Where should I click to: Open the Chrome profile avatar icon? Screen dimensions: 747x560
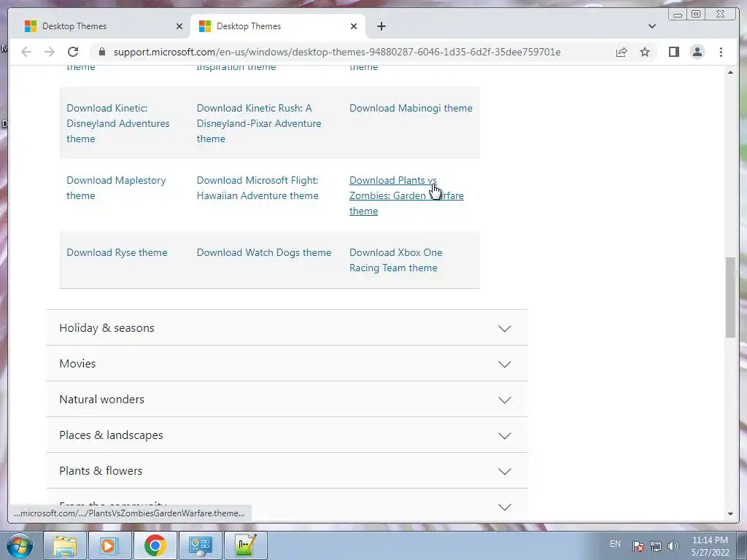(x=697, y=52)
